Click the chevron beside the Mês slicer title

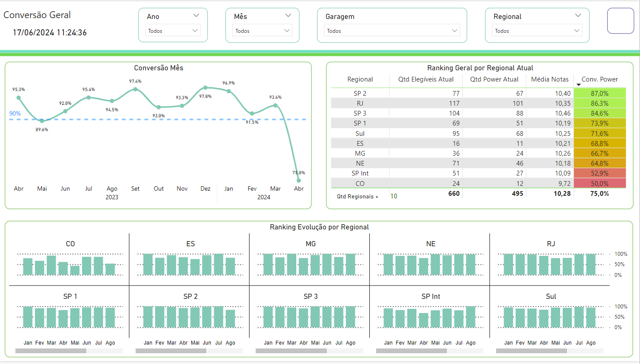[x=288, y=16]
